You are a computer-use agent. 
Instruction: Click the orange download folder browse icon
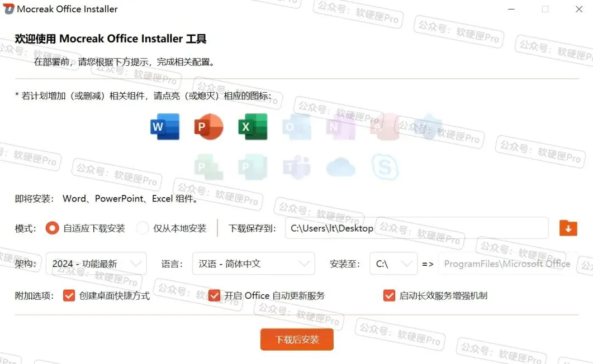pos(568,228)
